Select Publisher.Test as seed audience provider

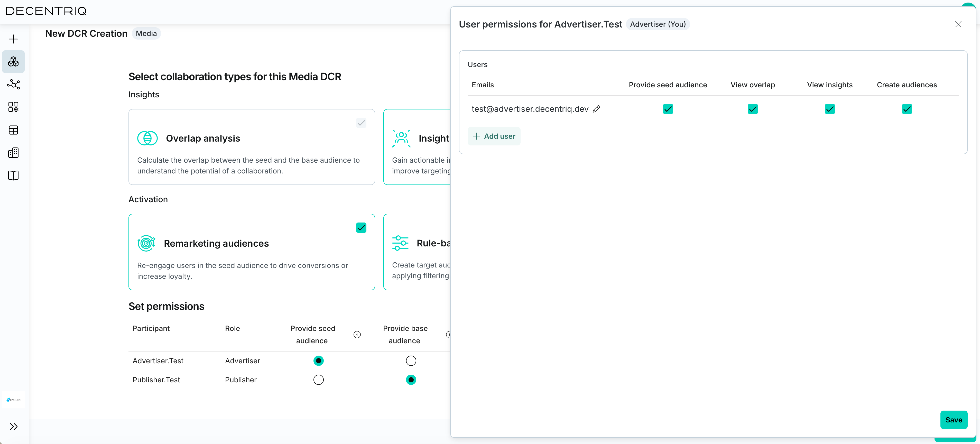tap(318, 380)
